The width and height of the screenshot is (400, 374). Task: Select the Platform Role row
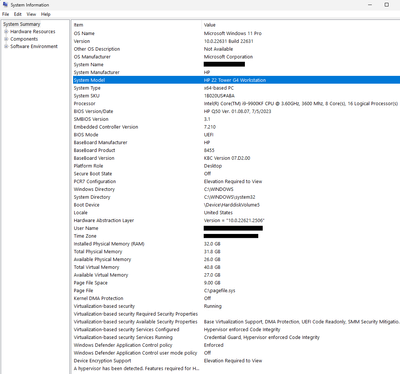pyautogui.click(x=236, y=166)
